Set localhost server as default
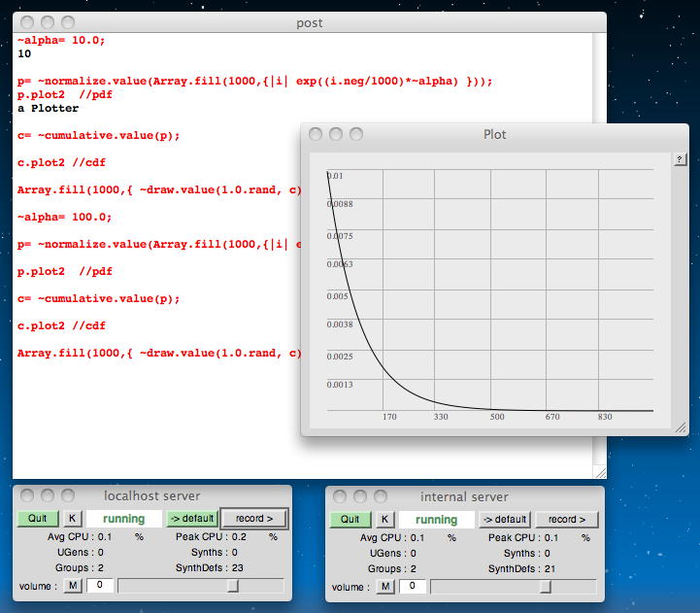This screenshot has width=700, height=613. (191, 519)
